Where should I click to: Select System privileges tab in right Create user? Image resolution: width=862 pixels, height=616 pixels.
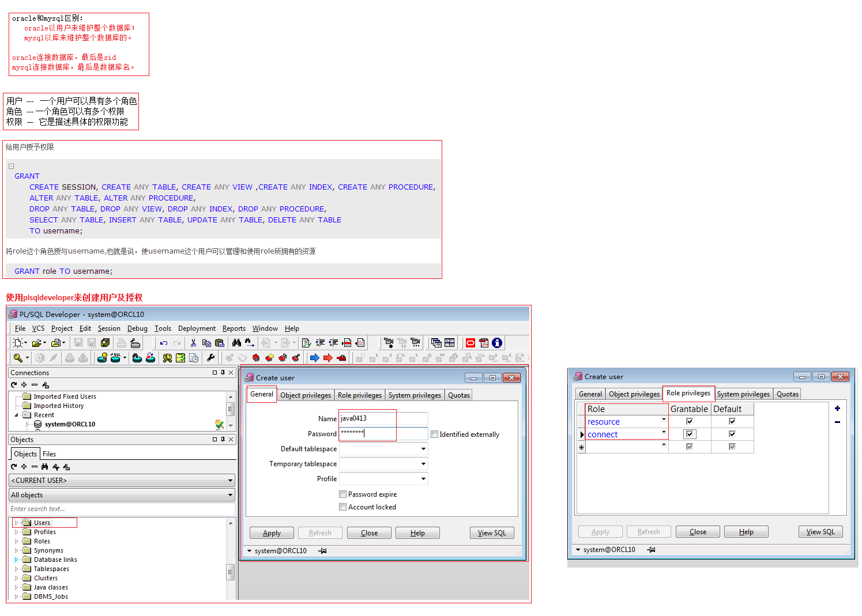pos(743,394)
